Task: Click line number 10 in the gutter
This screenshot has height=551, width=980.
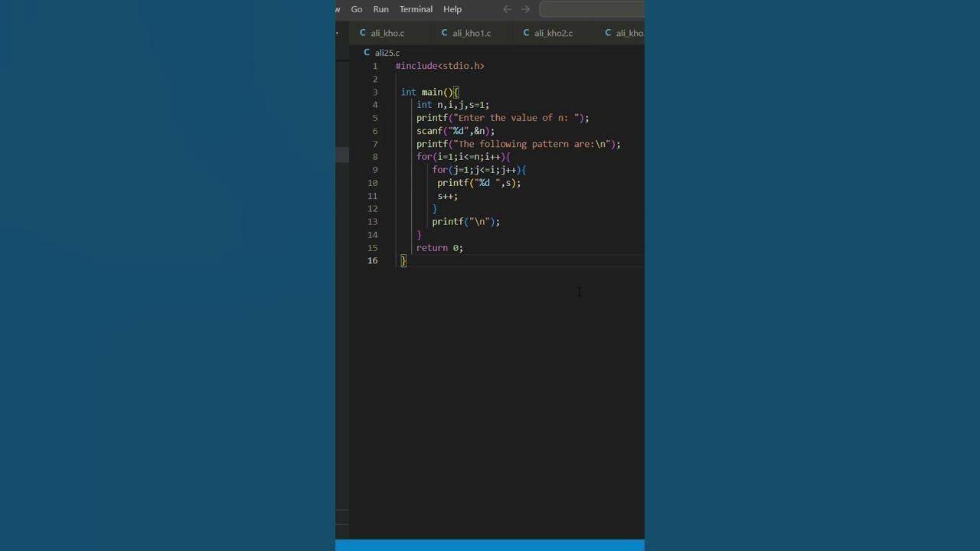Action: click(373, 183)
